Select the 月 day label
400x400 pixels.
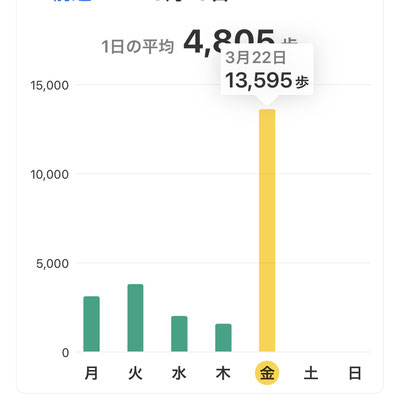(x=91, y=373)
